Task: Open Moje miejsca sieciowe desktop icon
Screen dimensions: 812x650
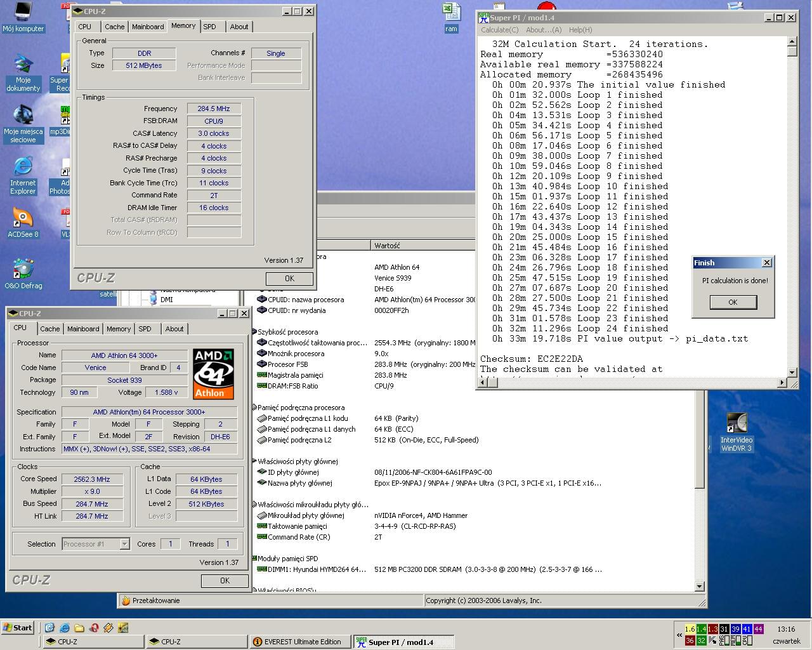Action: 23,124
